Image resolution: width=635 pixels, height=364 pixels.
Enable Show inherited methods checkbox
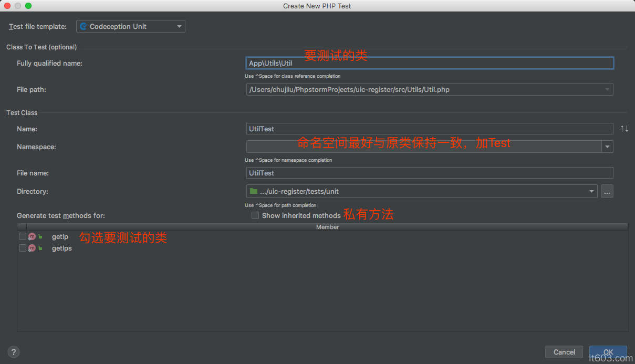coord(255,215)
